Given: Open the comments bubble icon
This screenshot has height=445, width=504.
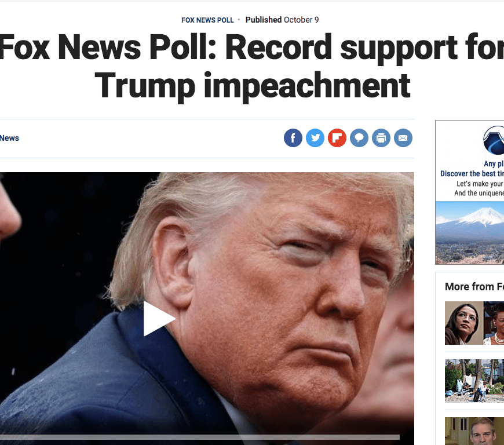Looking at the screenshot, I should click(x=359, y=138).
